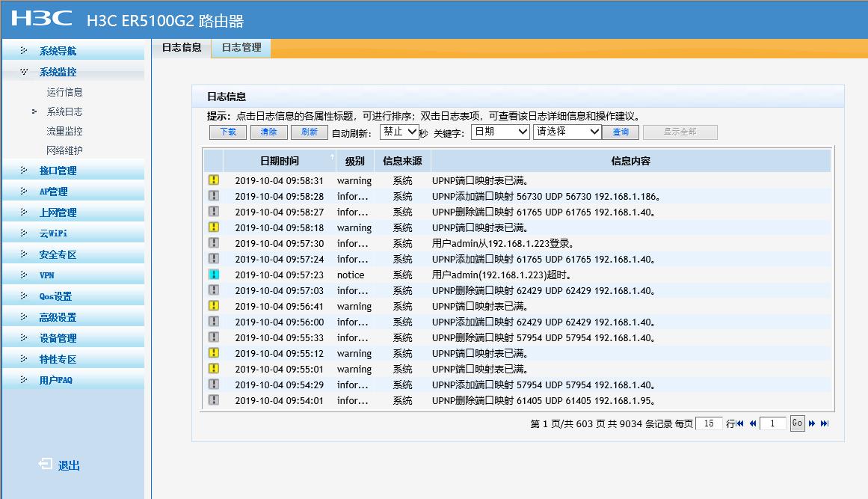Sort by the 信息来源 column header

pos(402,161)
